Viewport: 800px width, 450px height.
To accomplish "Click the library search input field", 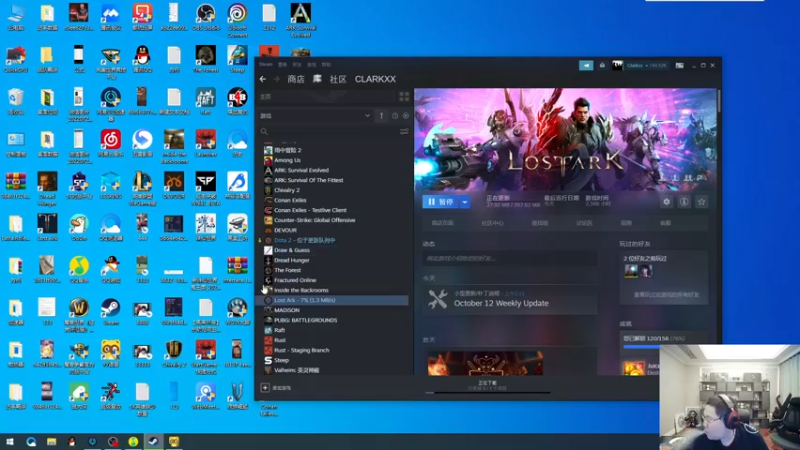I will [334, 132].
